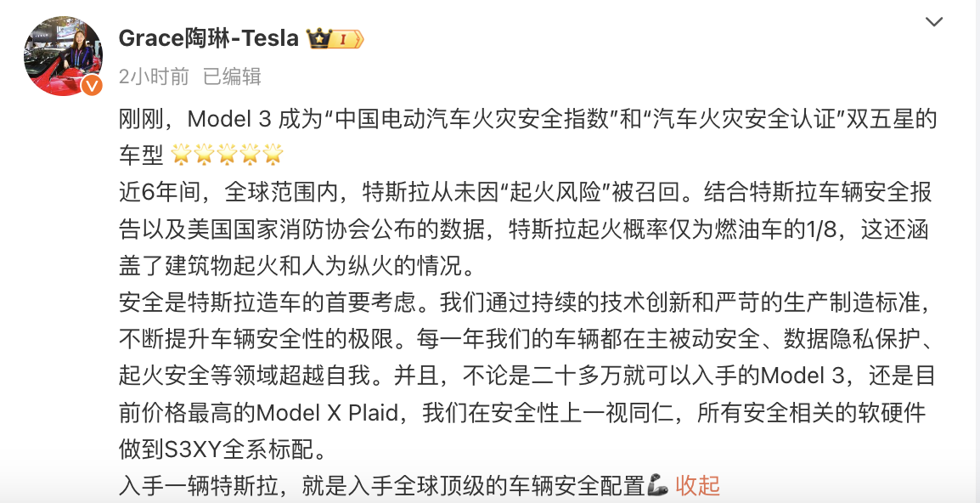980x503 pixels.
Task: Click the flexed bicep emoji
Action: coord(659,485)
